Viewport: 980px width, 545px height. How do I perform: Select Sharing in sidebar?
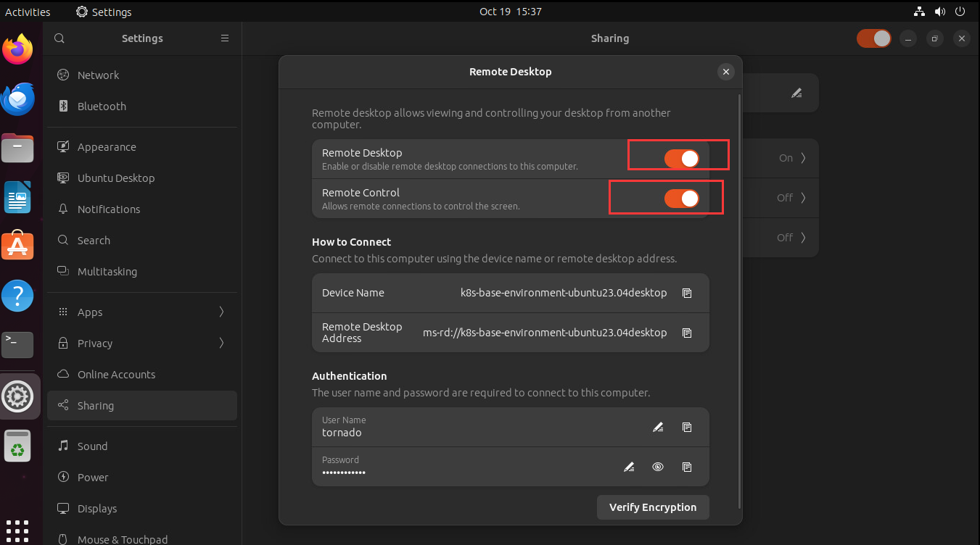pos(142,406)
